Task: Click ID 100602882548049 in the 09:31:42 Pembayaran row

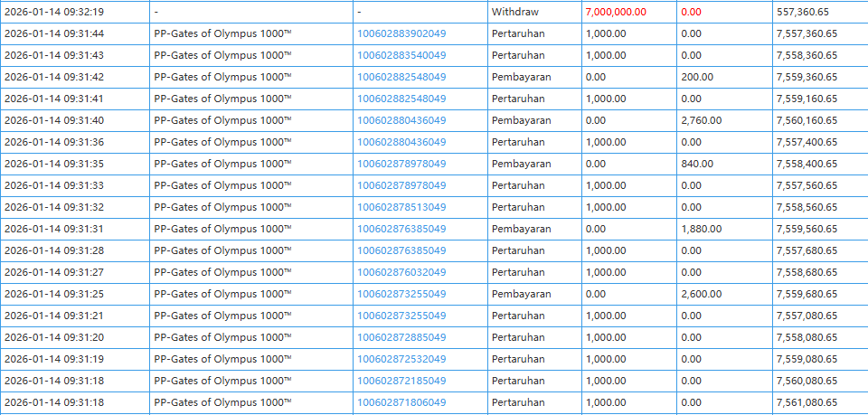Action: tap(401, 77)
